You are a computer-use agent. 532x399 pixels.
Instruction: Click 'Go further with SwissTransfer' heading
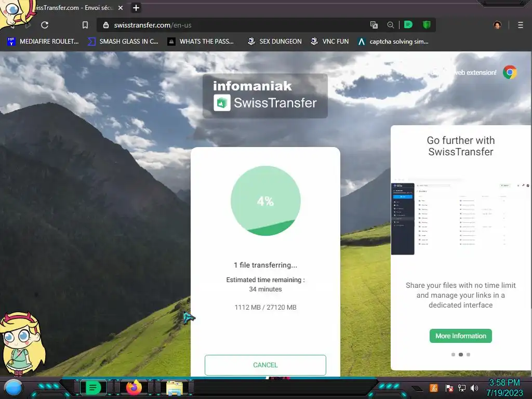click(x=460, y=146)
